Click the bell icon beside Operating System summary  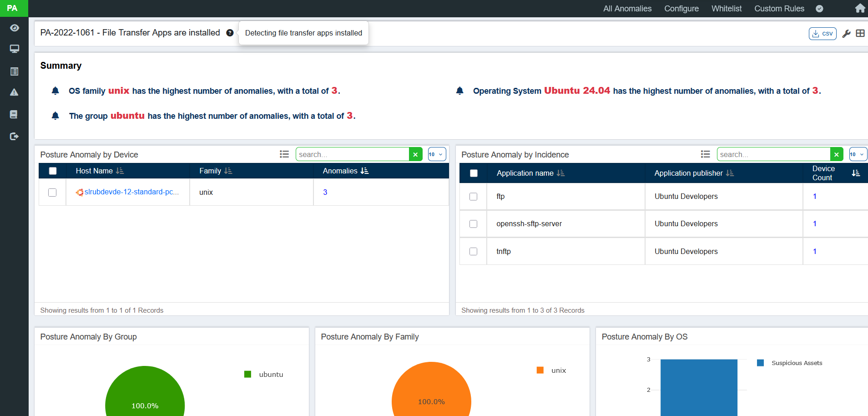pyautogui.click(x=460, y=91)
